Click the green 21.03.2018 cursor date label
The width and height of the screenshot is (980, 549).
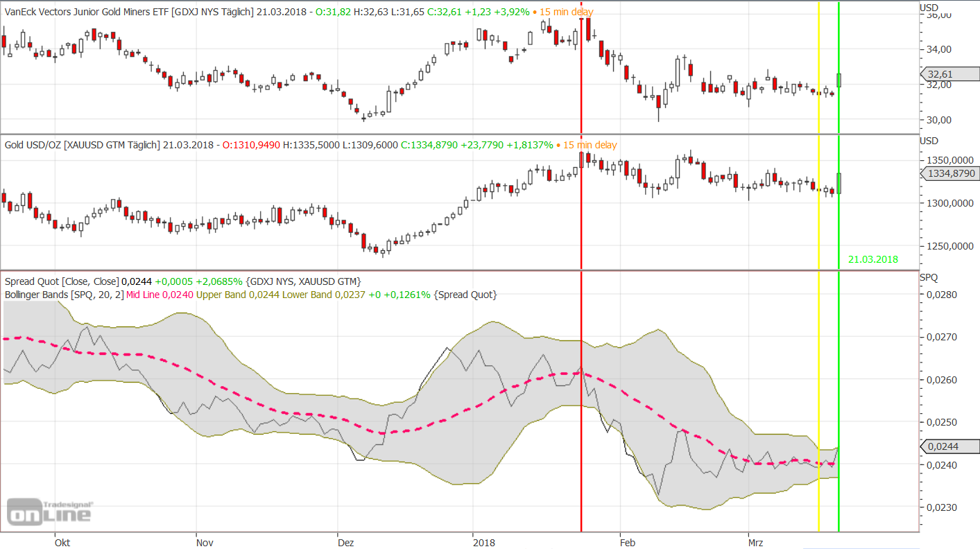(873, 260)
